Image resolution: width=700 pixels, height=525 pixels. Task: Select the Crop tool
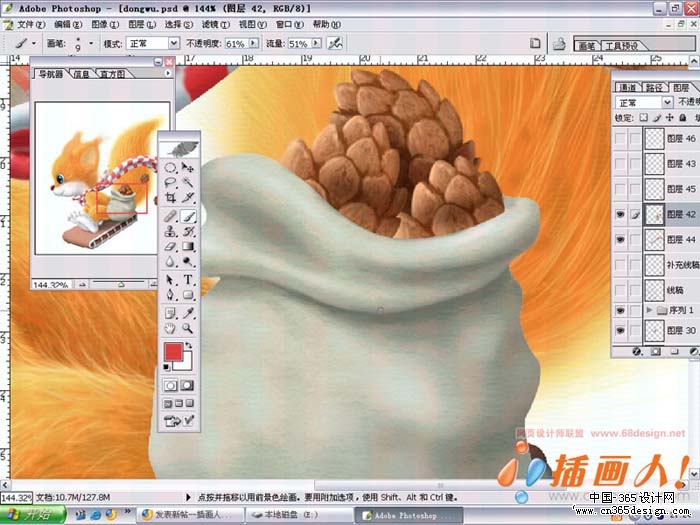click(170, 197)
